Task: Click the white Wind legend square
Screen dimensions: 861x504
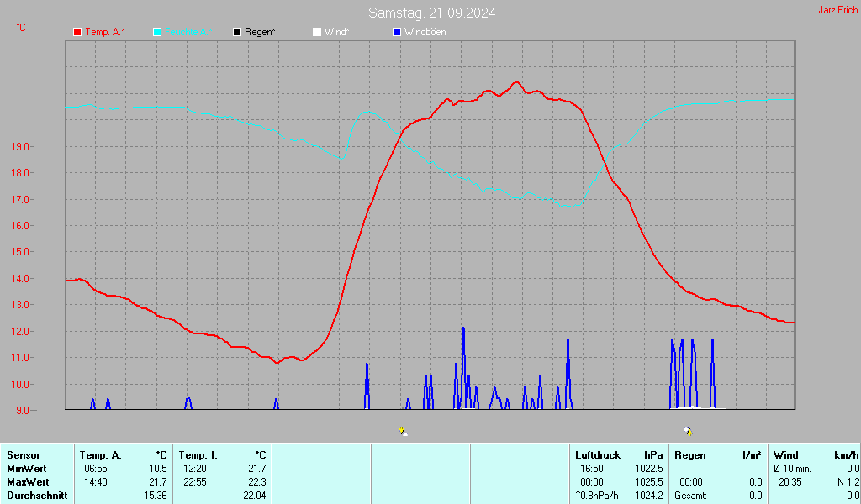Action: point(316,32)
